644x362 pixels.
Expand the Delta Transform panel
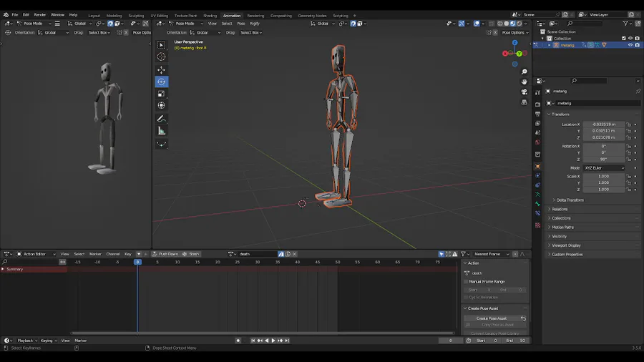tap(570, 200)
